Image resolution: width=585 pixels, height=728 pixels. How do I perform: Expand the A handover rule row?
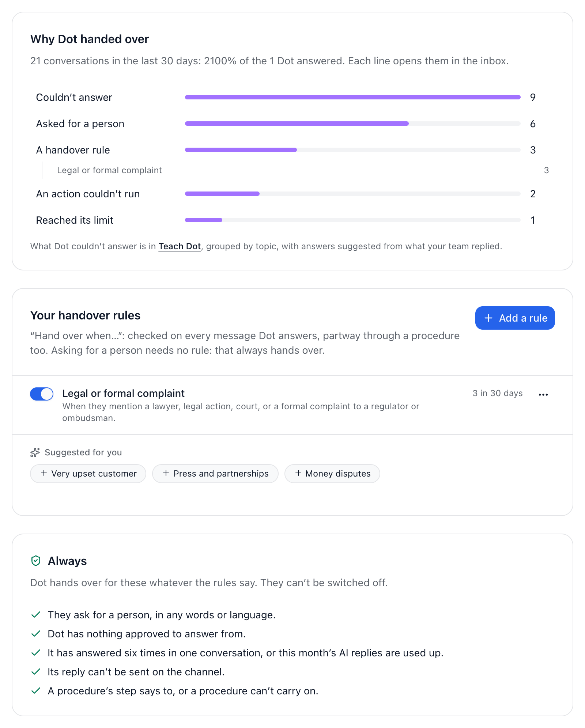point(286,150)
